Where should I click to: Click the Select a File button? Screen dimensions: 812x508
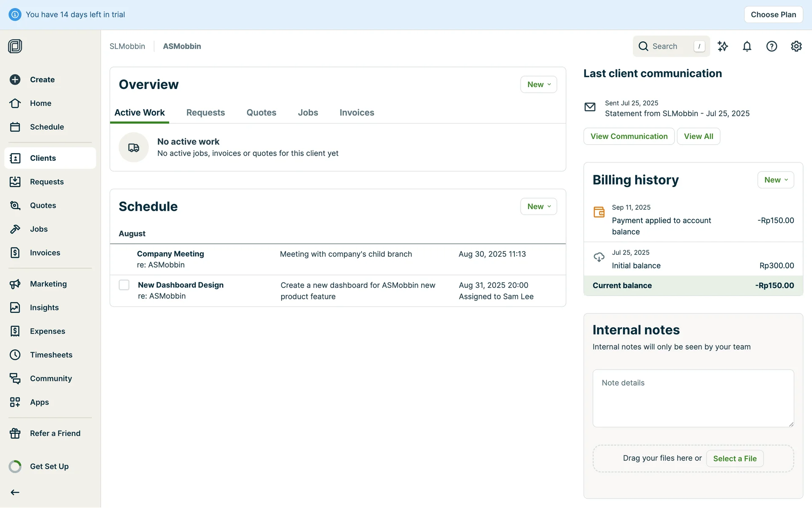tap(734, 458)
